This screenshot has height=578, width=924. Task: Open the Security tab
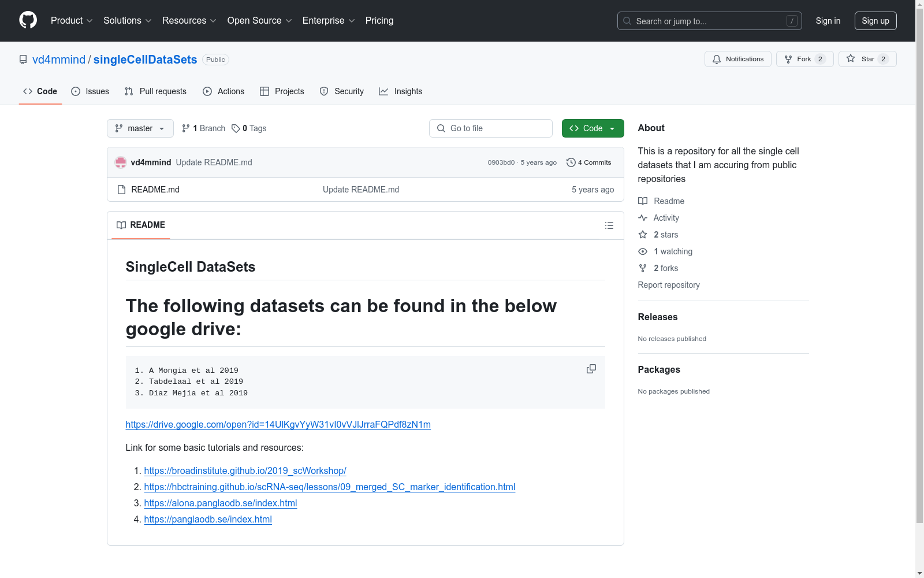point(342,91)
